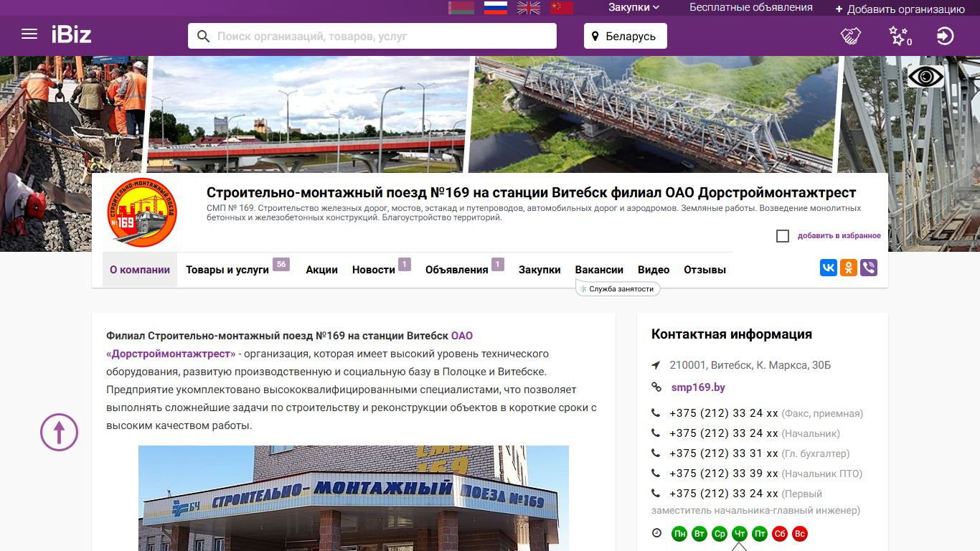The width and height of the screenshot is (980, 551).
Task: Open the Видео tab
Action: pos(654,270)
